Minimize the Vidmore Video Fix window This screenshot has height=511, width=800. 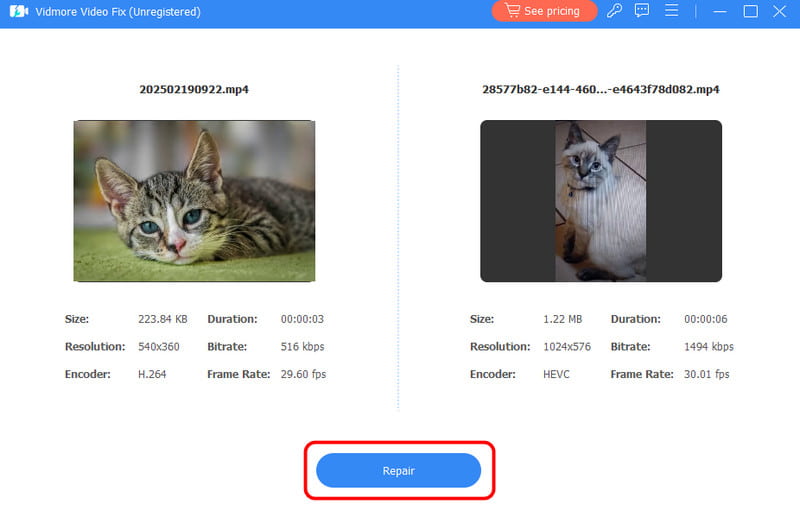pos(721,11)
